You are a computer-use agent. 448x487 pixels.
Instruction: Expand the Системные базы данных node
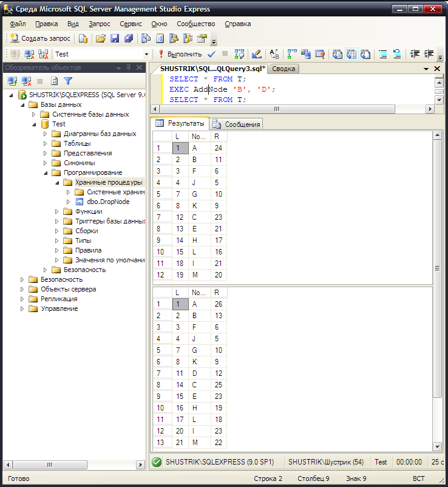pos(33,115)
